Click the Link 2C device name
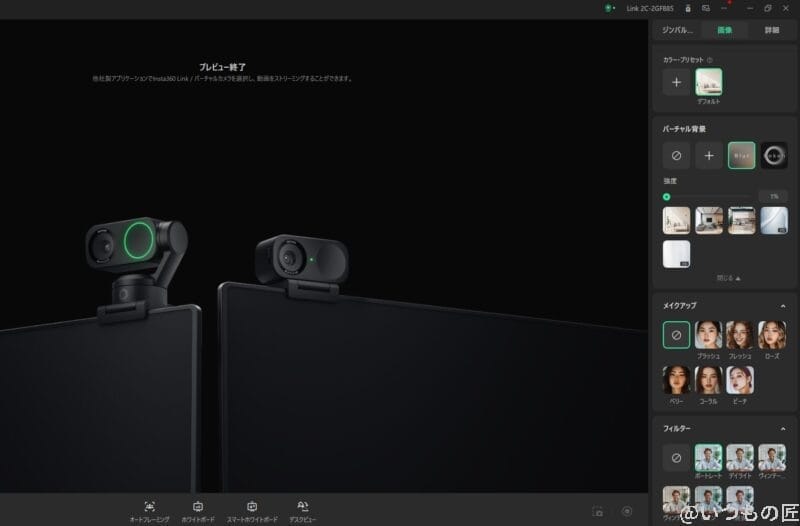This screenshot has height=526, width=800. point(650,9)
